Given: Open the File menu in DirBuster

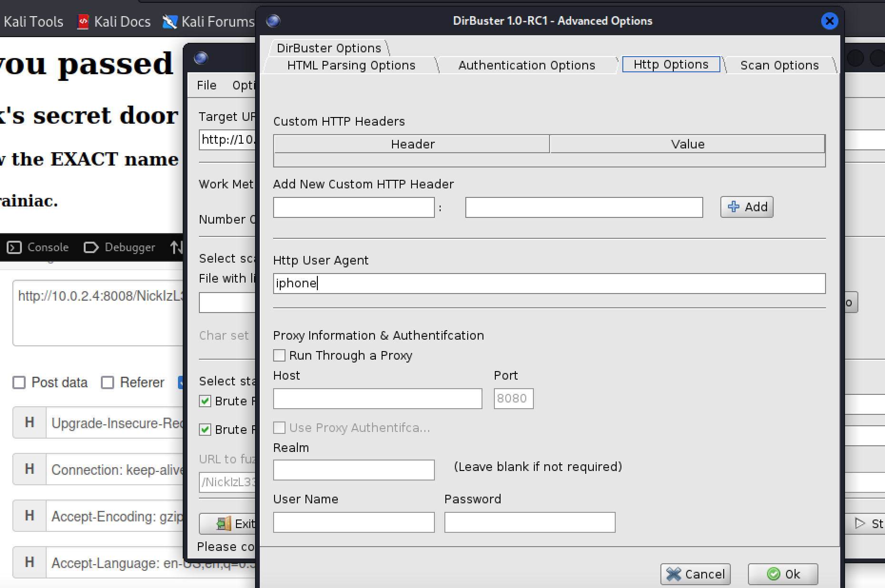Looking at the screenshot, I should pos(206,85).
